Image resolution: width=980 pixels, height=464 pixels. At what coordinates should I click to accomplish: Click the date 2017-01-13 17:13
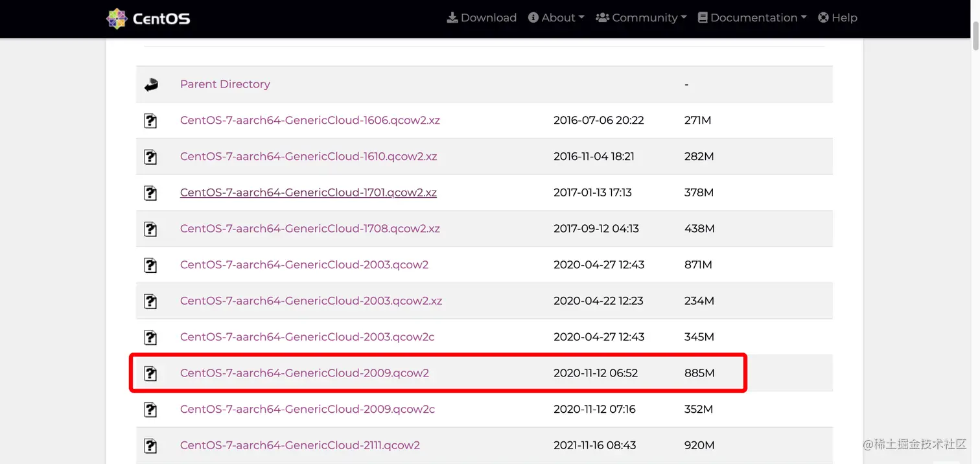pos(592,192)
